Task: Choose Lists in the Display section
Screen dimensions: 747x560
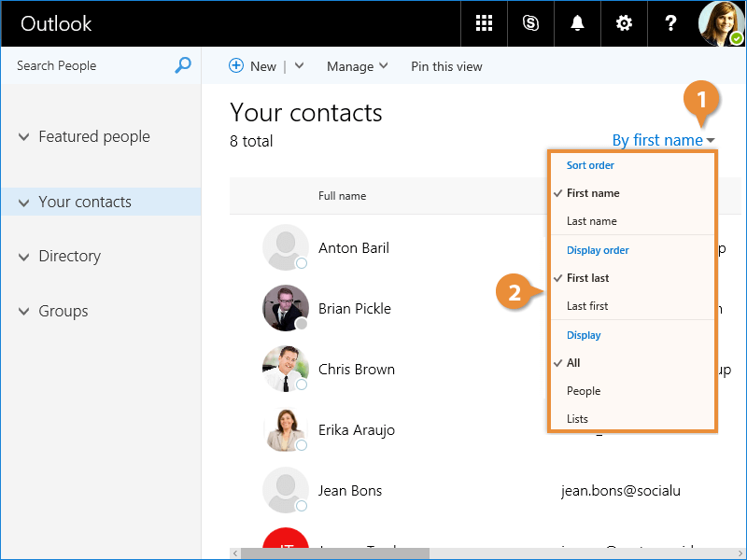Action: [x=578, y=419]
